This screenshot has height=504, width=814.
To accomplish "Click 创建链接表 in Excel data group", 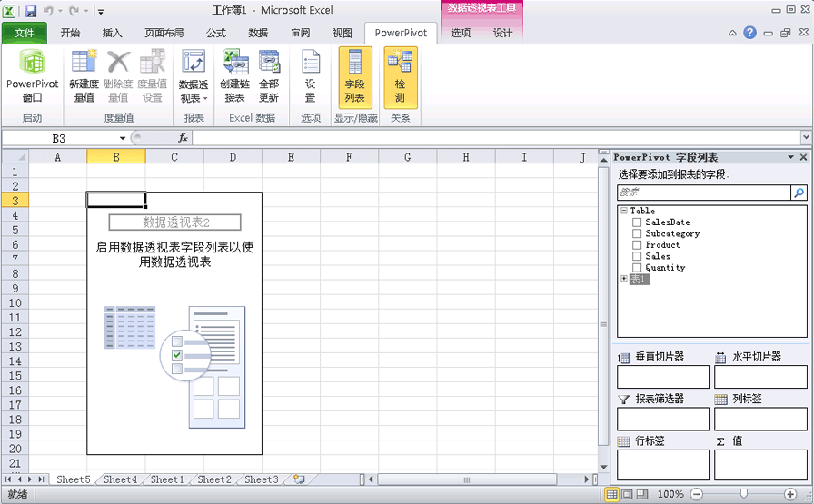I will pyautogui.click(x=234, y=76).
